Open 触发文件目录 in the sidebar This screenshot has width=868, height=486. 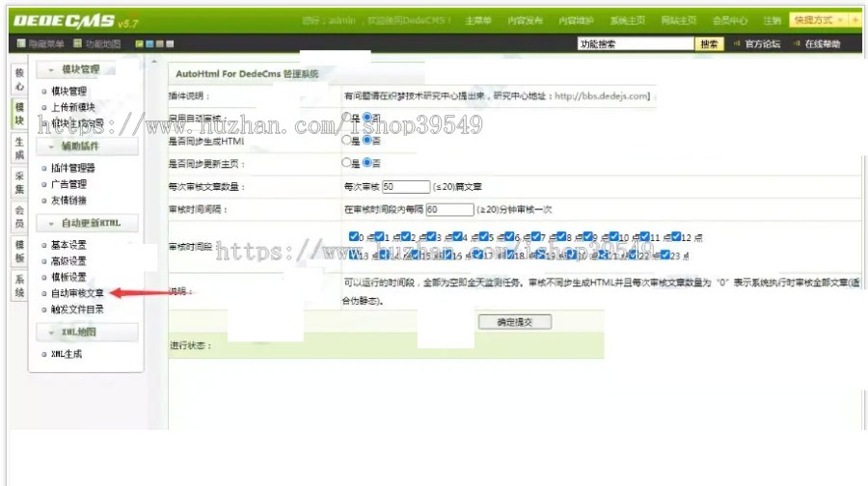pyautogui.click(x=77, y=309)
